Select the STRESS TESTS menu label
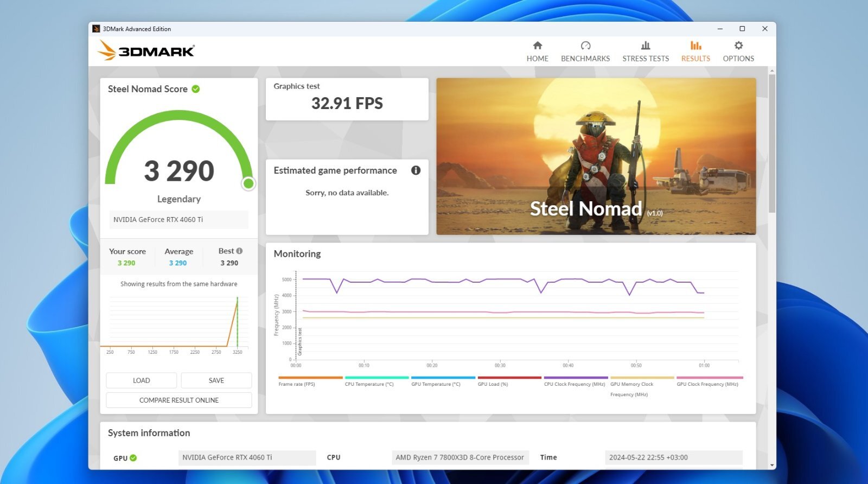This screenshot has height=484, width=868. click(x=646, y=59)
